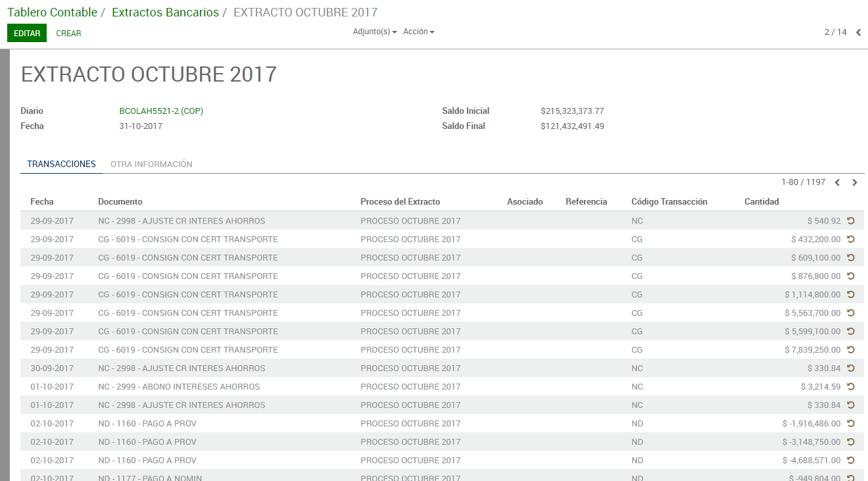Click revert icon on $-1,916,486.00 row
This screenshot has width=868, height=481.
point(850,424)
